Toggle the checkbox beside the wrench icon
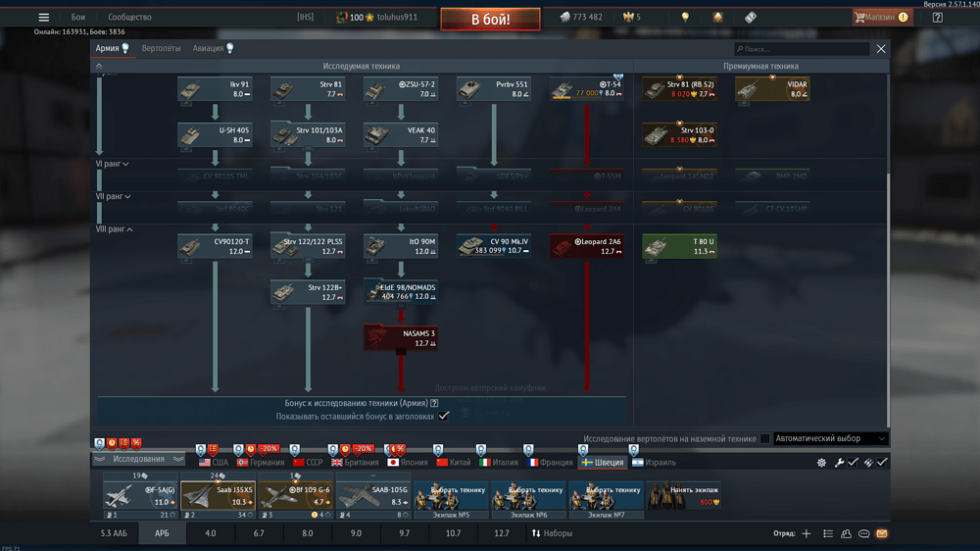 pyautogui.click(x=854, y=462)
